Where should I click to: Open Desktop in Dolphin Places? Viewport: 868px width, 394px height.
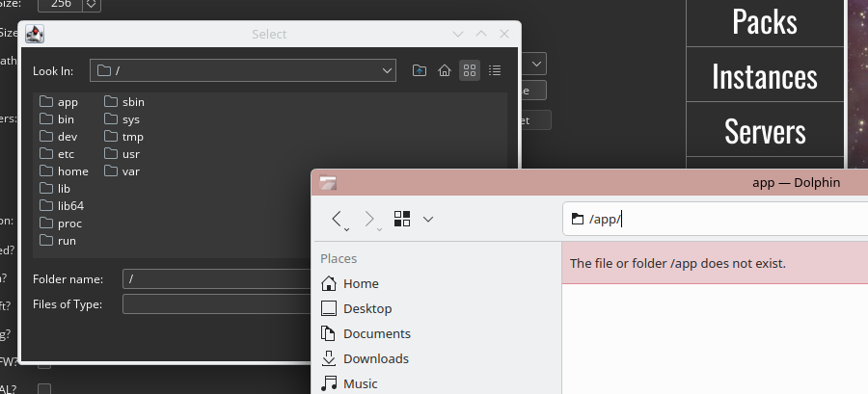coord(357,308)
